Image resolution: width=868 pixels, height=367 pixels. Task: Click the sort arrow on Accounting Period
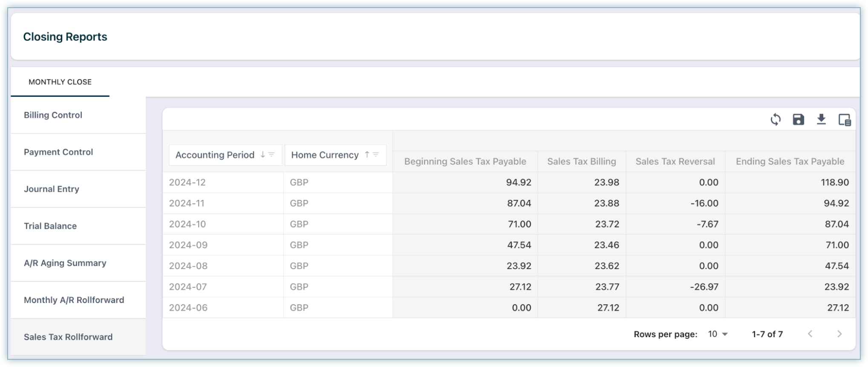click(x=262, y=155)
